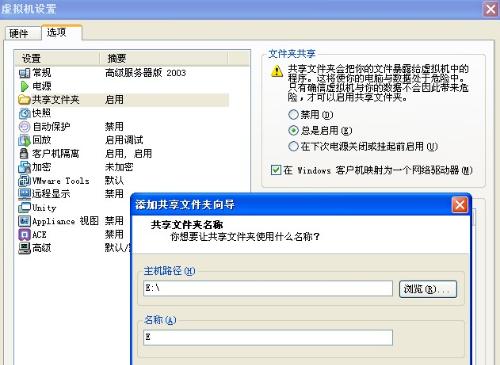Image resolution: width=500 pixels, height=365 pixels.
Task: Select the Unity row label
Action: [x=44, y=208]
